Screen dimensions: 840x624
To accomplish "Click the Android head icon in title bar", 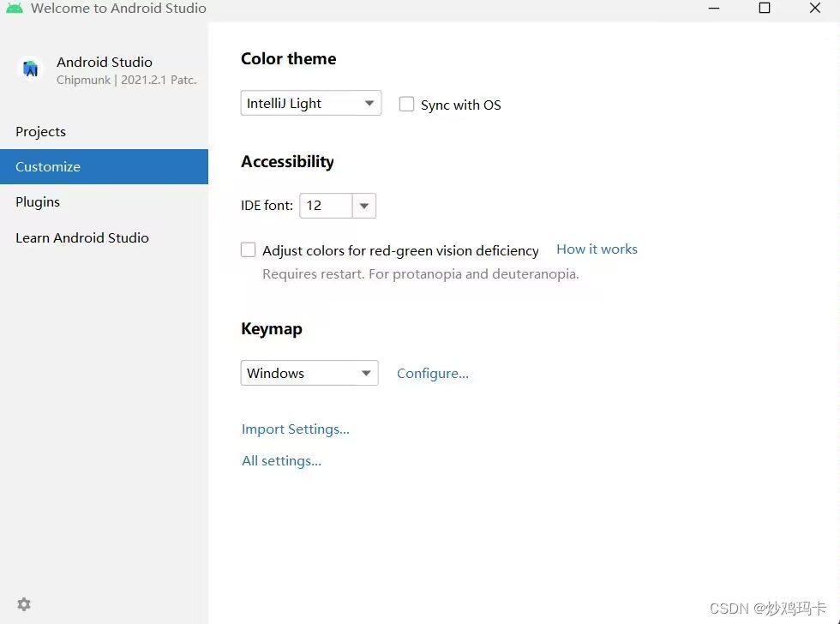I will point(15,8).
